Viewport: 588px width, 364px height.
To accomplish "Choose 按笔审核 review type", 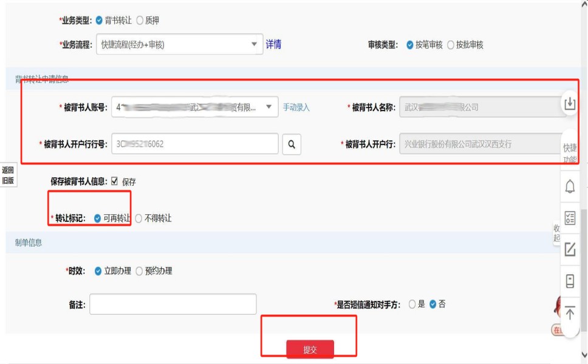I will (x=410, y=45).
